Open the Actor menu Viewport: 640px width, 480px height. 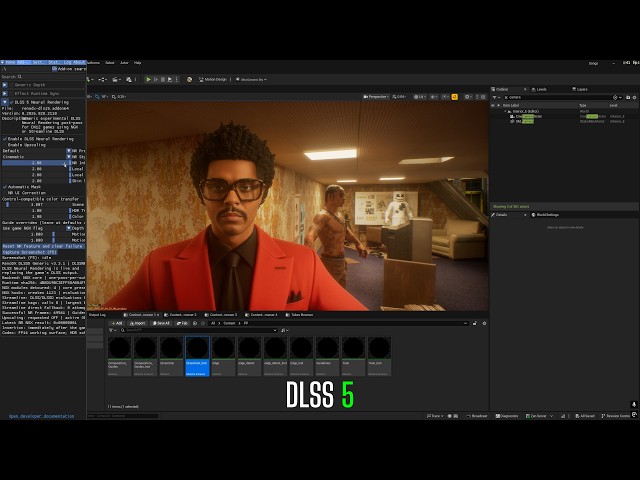click(x=124, y=63)
